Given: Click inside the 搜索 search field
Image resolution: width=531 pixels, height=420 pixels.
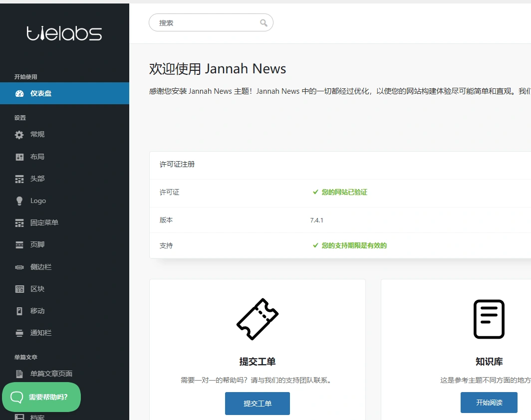Looking at the screenshot, I should (x=205, y=22).
